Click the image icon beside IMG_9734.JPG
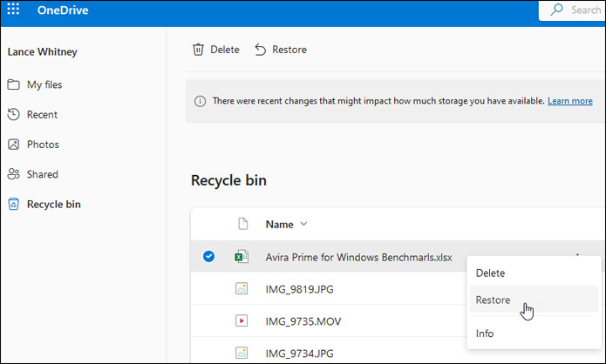This screenshot has width=606, height=364. tap(242, 353)
